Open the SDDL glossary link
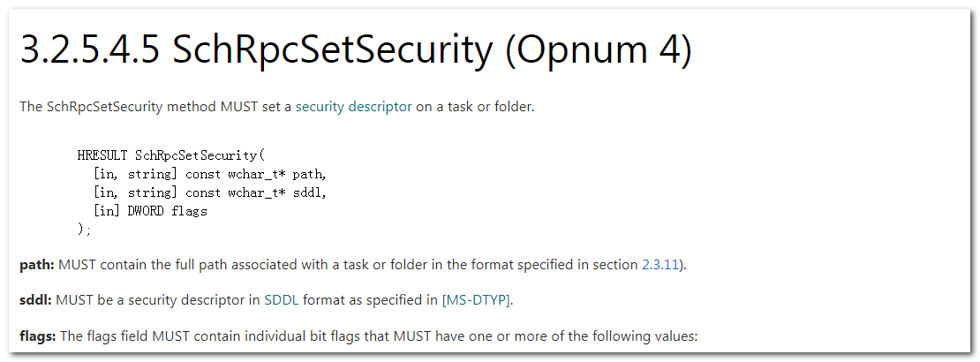 (x=282, y=300)
